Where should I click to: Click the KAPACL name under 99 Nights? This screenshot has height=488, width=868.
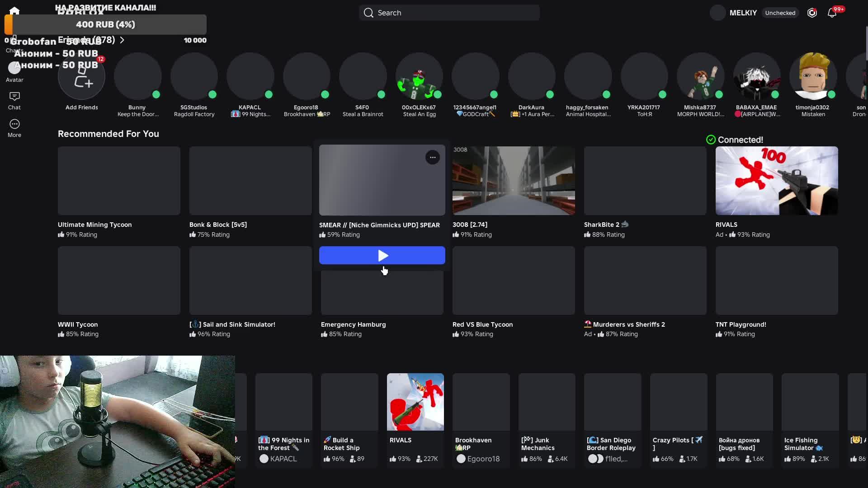tap(283, 459)
